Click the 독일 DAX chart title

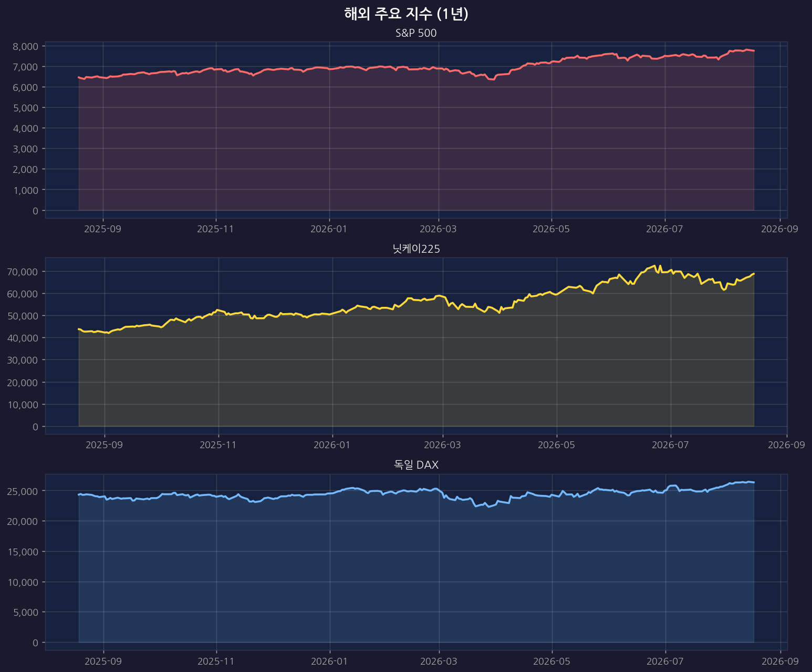pos(416,465)
